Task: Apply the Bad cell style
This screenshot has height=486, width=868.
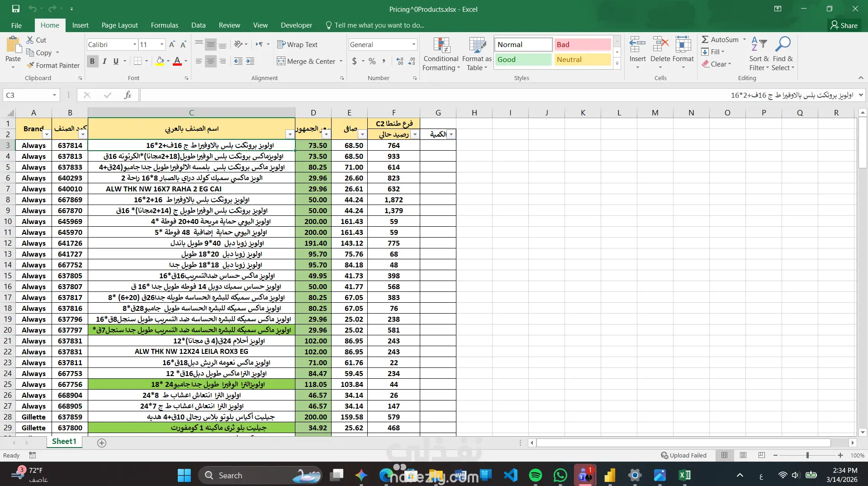Action: coord(583,44)
